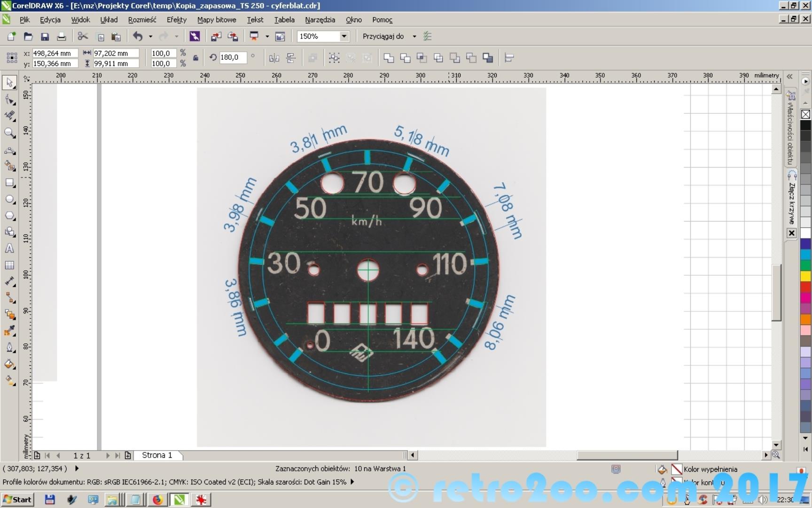The height and width of the screenshot is (508, 812).
Task: Pick the Ellipse tool
Action: (9, 199)
